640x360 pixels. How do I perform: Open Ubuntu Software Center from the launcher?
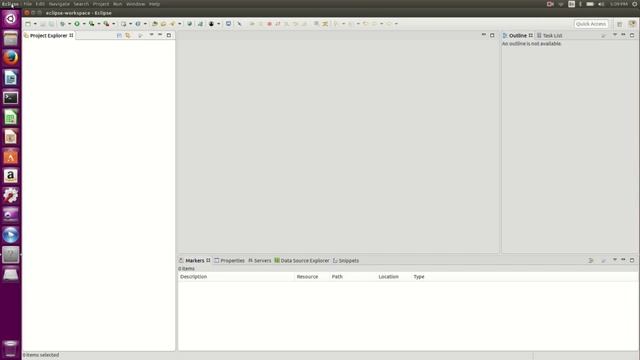[x=11, y=156]
